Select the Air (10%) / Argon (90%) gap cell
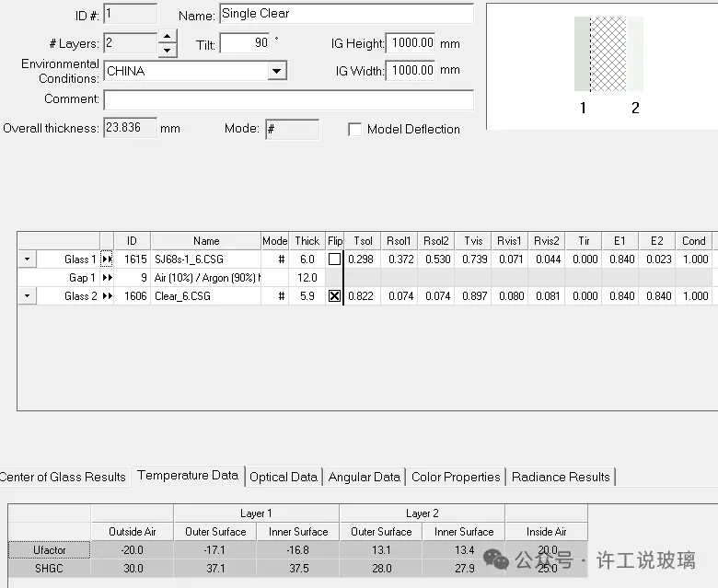This screenshot has width=718, height=588. tap(205, 278)
